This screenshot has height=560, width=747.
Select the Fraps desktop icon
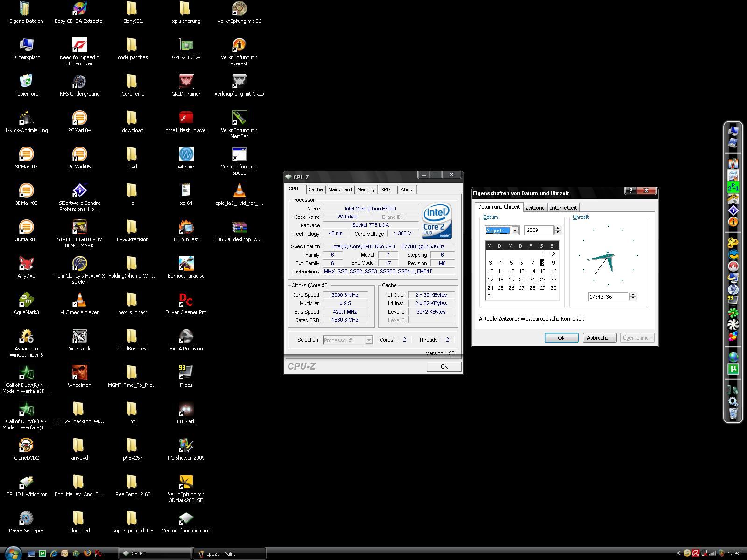tap(186, 376)
